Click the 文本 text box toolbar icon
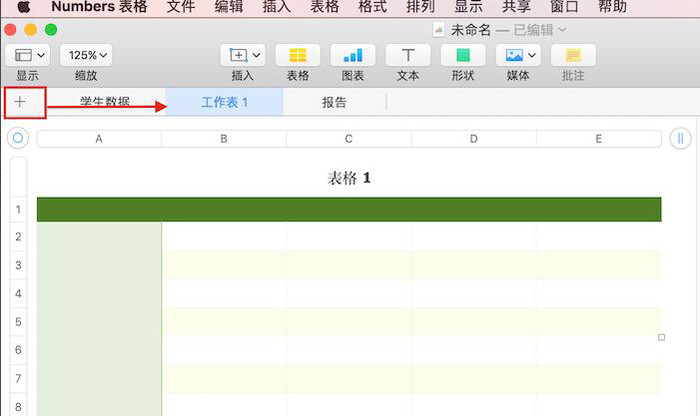 click(408, 55)
